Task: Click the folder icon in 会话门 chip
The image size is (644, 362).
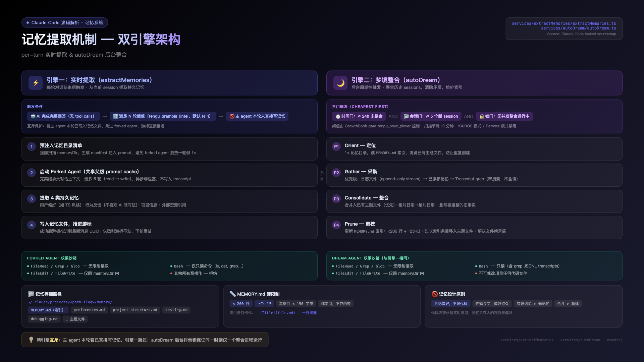Action: click(x=406, y=116)
